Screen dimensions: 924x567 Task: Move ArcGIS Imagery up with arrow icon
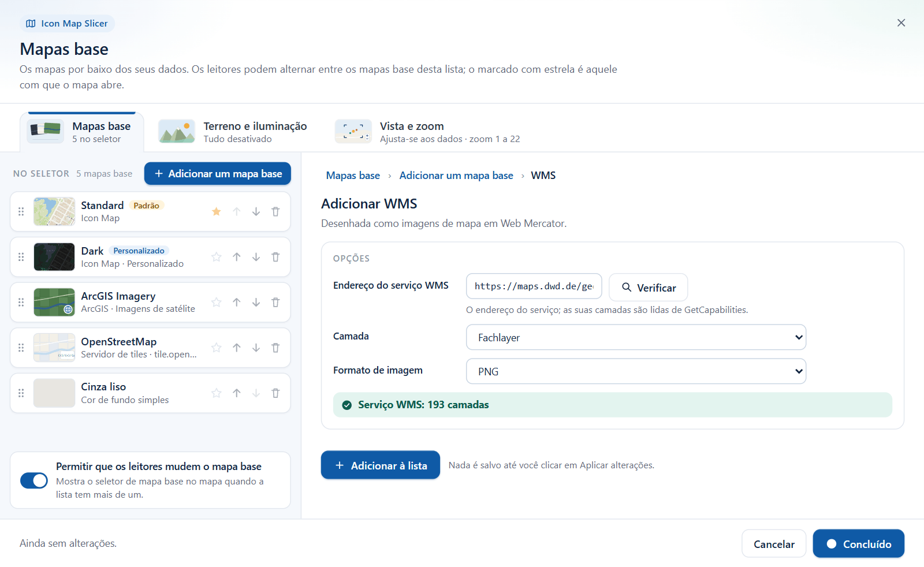click(x=237, y=303)
